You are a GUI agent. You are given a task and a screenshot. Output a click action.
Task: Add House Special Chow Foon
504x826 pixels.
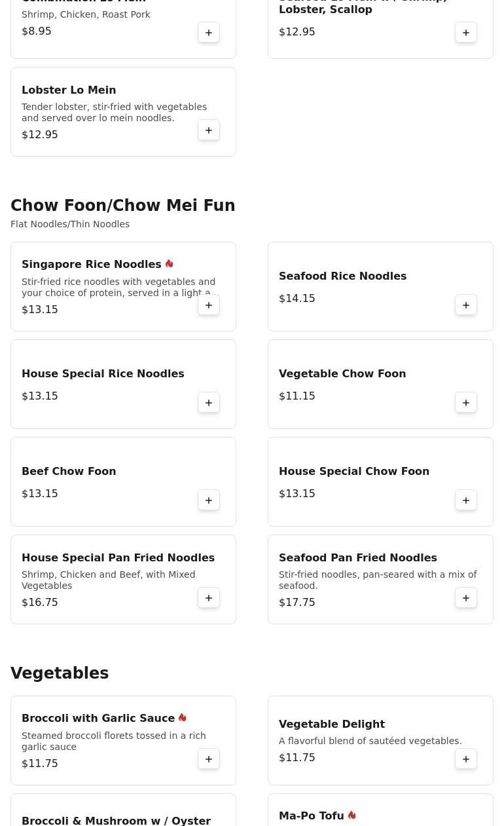[x=466, y=500]
